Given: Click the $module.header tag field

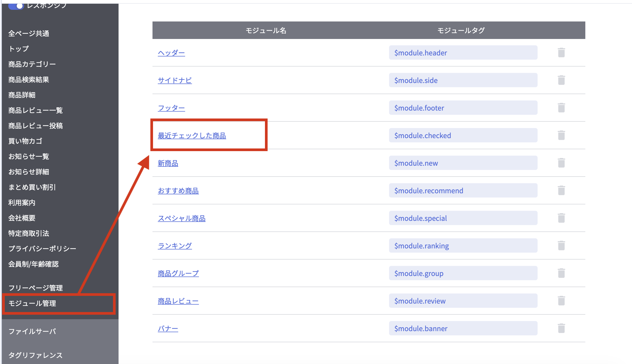Looking at the screenshot, I should pos(463,53).
